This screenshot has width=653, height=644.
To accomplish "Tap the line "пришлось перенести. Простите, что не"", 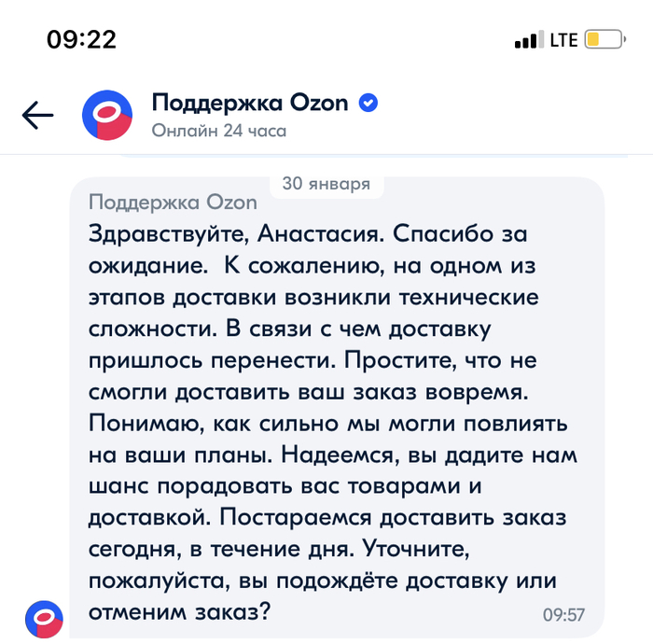I will (x=313, y=359).
